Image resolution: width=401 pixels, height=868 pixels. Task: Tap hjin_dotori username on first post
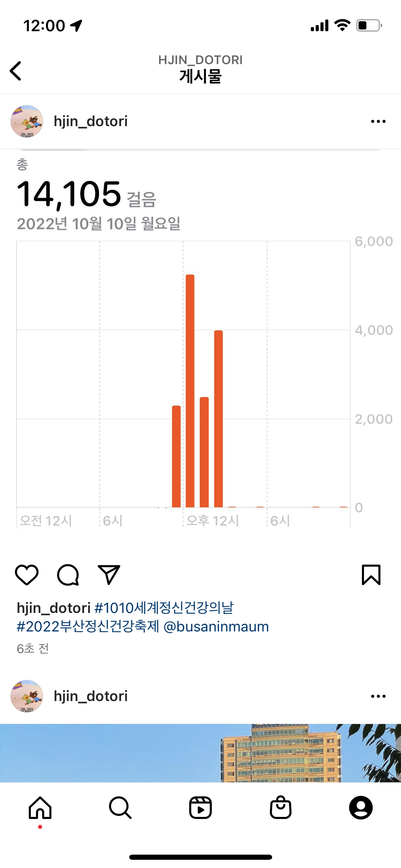click(x=91, y=121)
